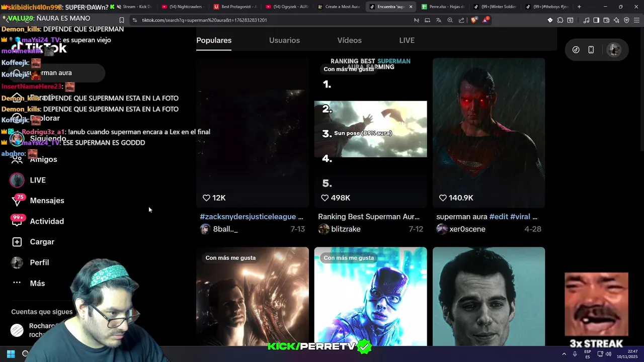644x362 pixels.
Task: Open Ranking Best Superman Aura video thumbnail
Action: tap(370, 133)
